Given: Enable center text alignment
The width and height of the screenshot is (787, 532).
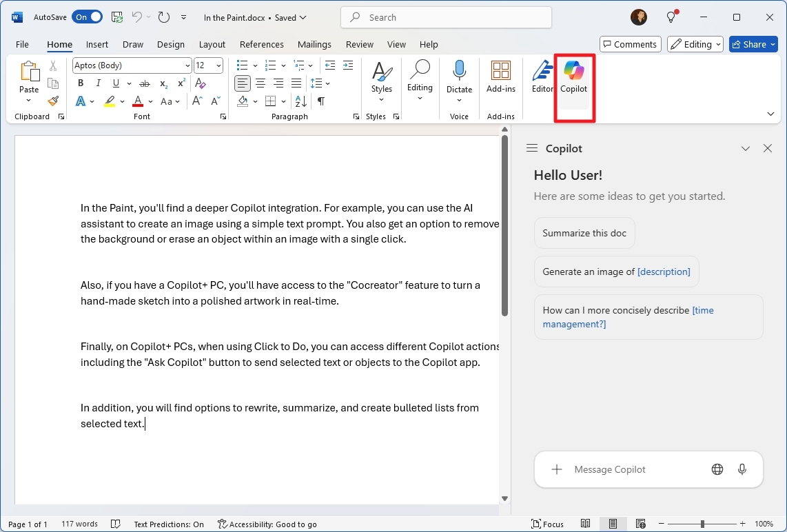Looking at the screenshot, I should coord(260,83).
